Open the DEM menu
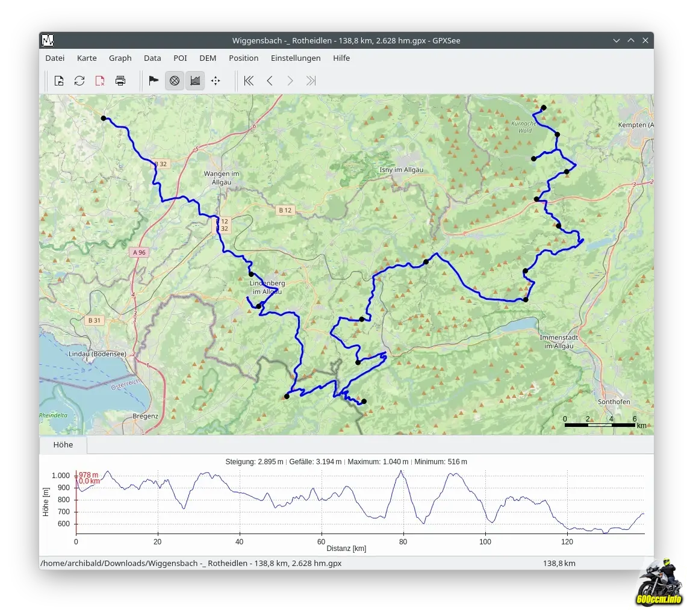The height and width of the screenshot is (616, 693). 208,58
